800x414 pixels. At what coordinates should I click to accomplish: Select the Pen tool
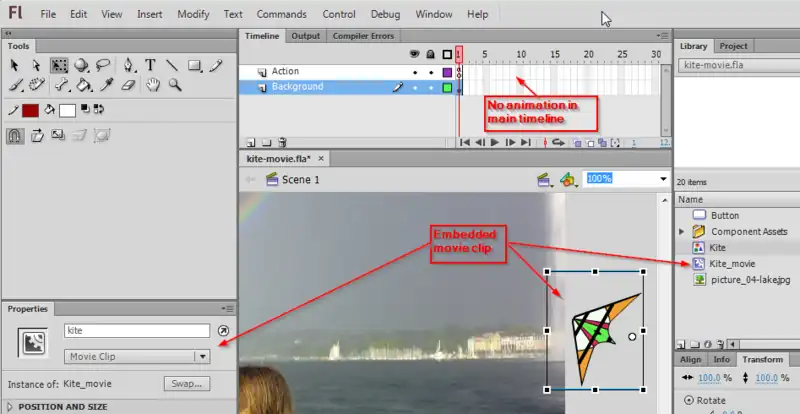(x=129, y=65)
